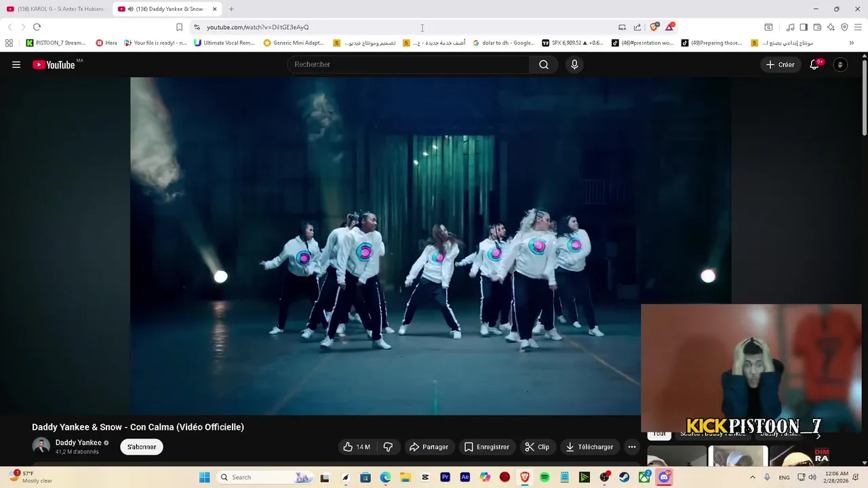Reload the page in the browser
Screen dimensions: 868x488
tap(37, 27)
